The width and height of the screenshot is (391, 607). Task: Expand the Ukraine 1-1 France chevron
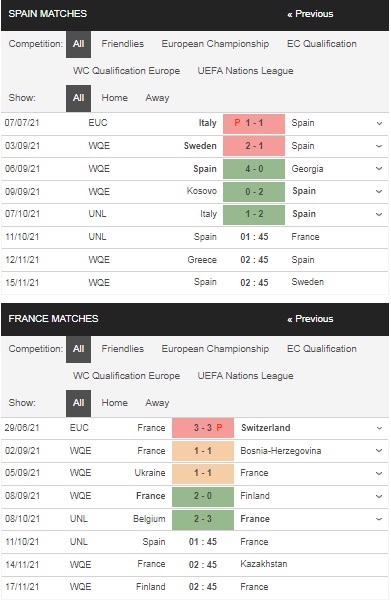[379, 473]
